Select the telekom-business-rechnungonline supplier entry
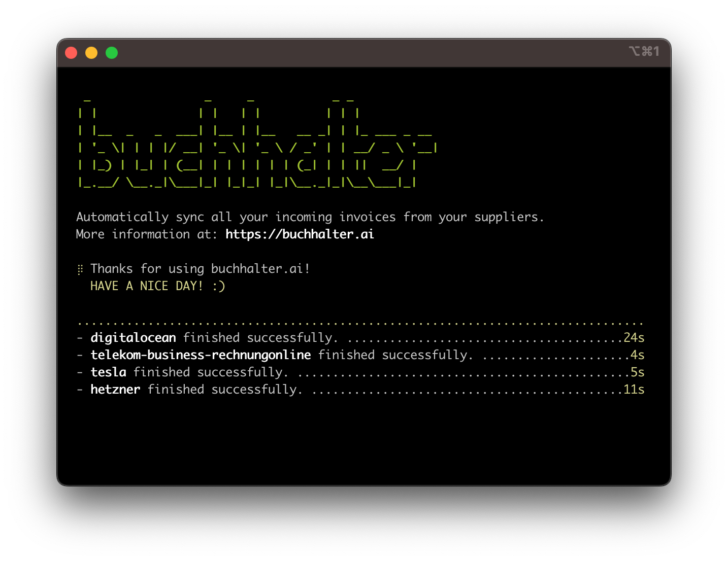Viewport: 728px width, 561px height. click(x=201, y=355)
